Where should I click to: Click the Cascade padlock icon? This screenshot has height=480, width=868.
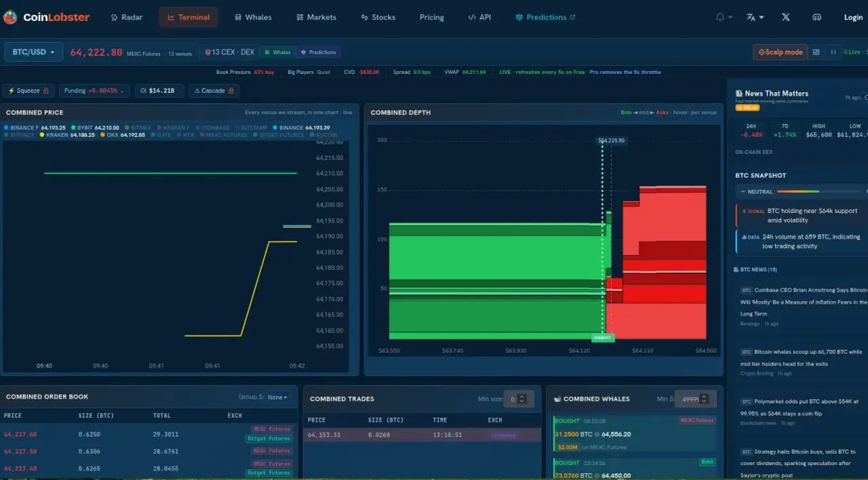pos(231,91)
